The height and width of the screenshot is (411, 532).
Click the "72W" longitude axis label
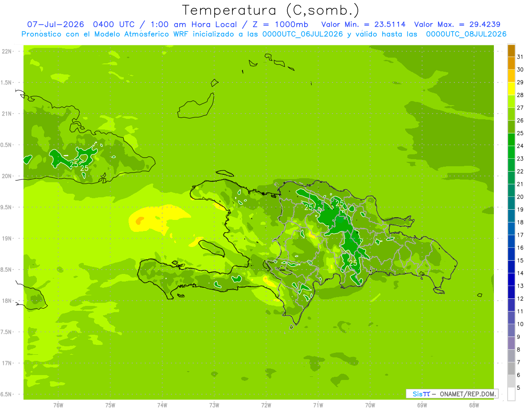click(266, 405)
